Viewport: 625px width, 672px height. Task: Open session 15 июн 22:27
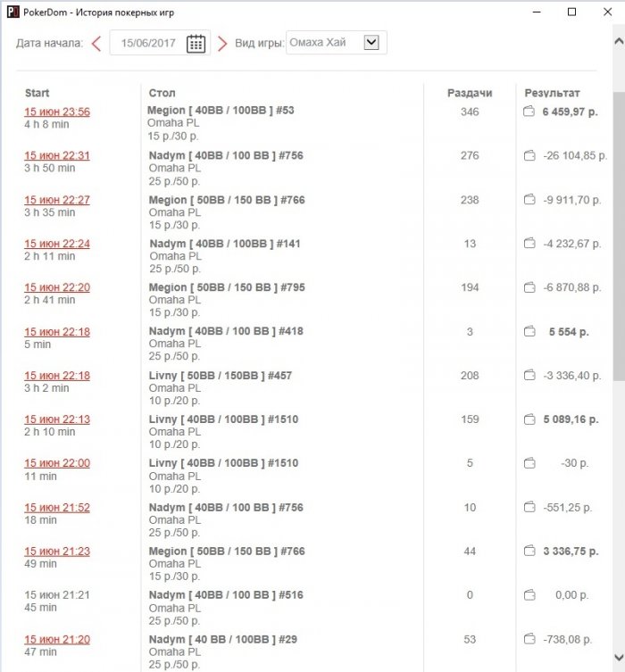pos(57,200)
